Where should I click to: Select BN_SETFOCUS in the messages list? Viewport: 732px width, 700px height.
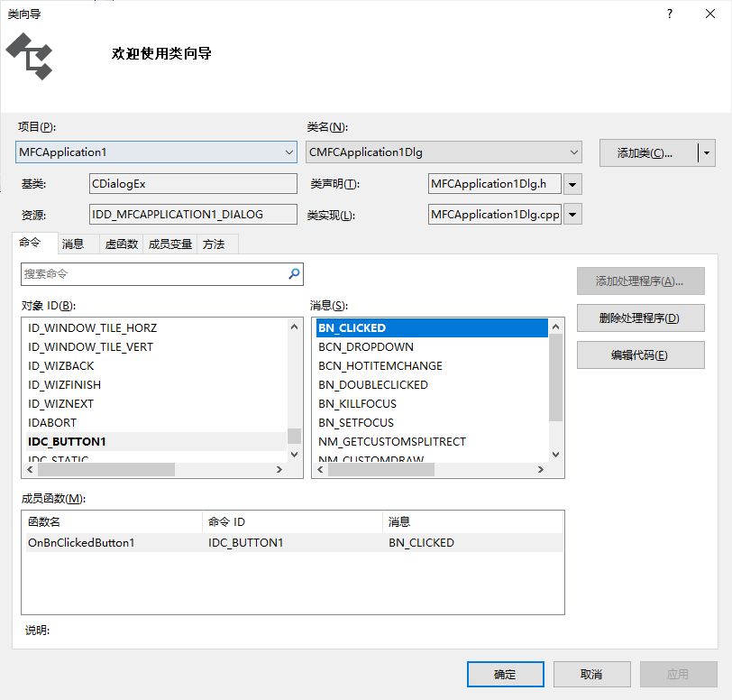click(x=432, y=423)
